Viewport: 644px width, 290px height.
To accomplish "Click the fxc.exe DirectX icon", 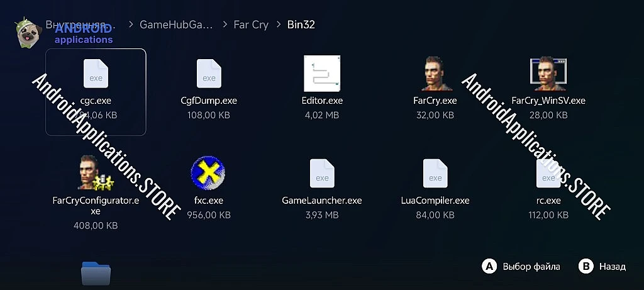I will point(209,173).
